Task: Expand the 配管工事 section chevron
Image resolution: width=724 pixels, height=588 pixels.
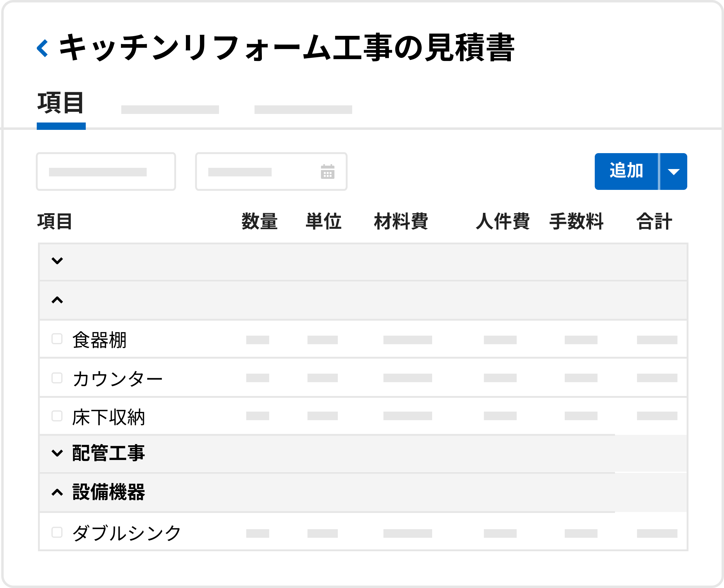Action: (x=57, y=453)
